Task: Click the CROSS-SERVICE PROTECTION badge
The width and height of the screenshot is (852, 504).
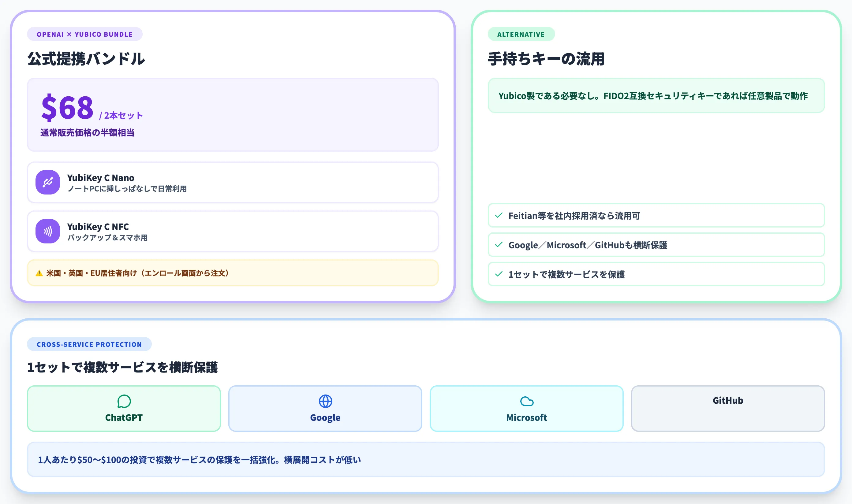Action: (x=89, y=344)
